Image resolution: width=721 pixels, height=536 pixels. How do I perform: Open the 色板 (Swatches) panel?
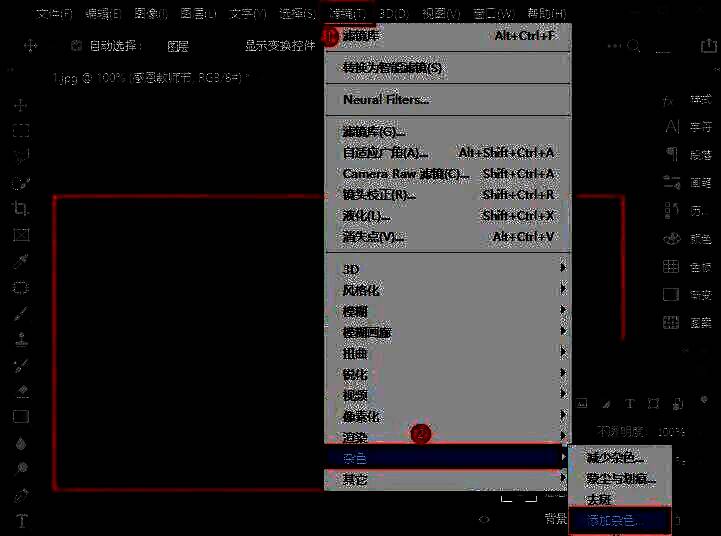[x=688, y=267]
